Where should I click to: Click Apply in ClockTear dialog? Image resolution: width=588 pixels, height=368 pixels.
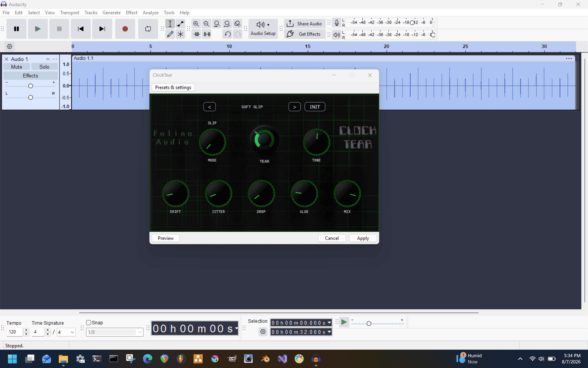pos(363,238)
